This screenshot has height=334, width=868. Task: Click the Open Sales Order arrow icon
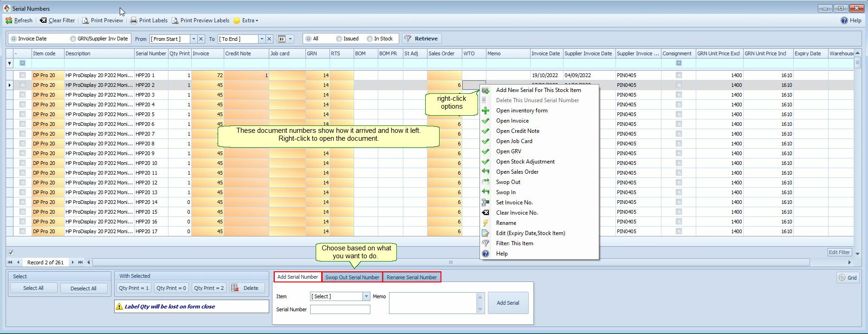pos(486,172)
